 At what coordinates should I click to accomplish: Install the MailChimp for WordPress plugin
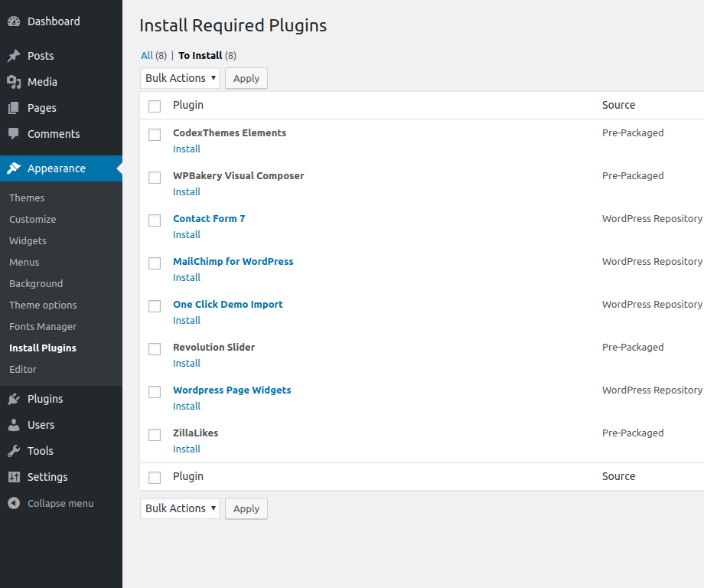click(187, 277)
